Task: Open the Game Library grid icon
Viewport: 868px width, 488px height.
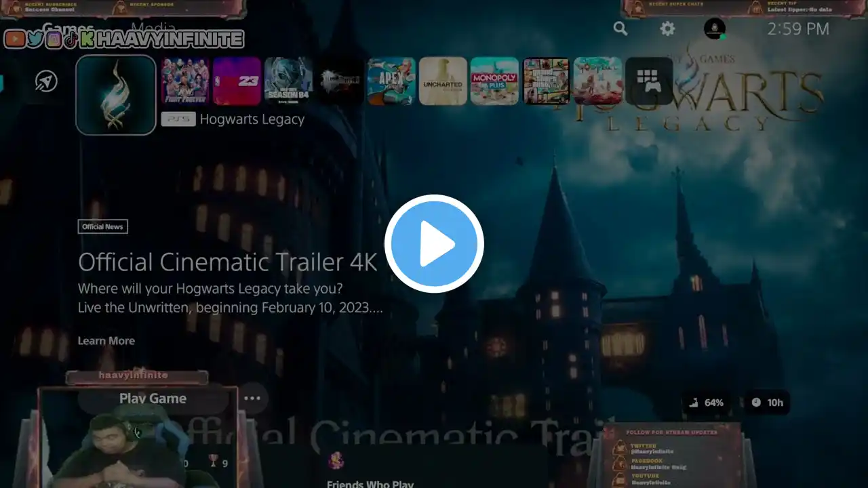Action: tap(650, 81)
